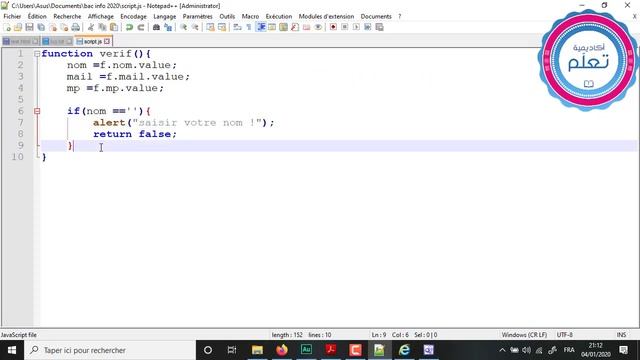The height and width of the screenshot is (360, 640).
Task: Toggle INS insert mode in status bar
Action: click(621, 335)
